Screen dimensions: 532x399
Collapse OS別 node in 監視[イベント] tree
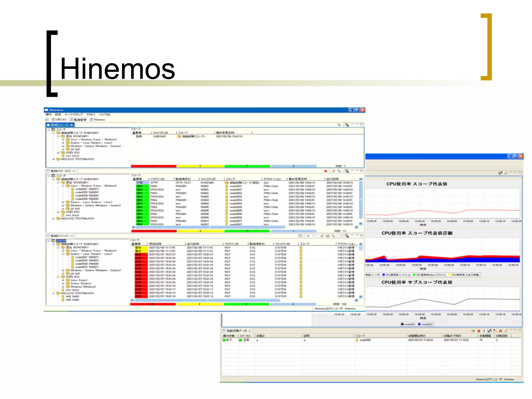point(58,277)
